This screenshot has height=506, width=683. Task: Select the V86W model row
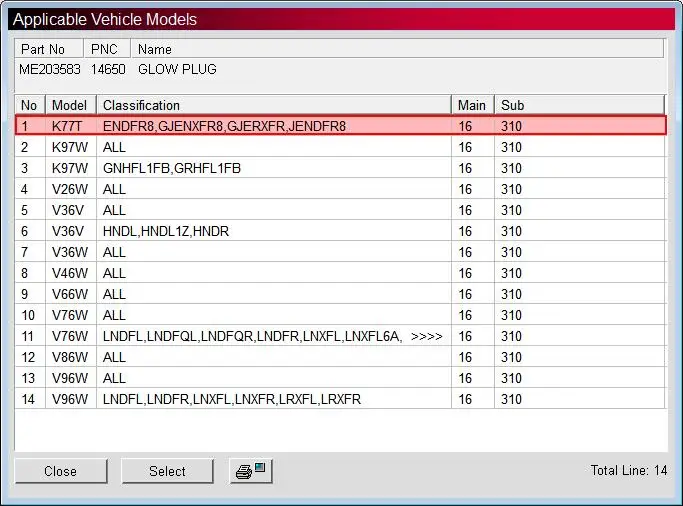point(341,357)
